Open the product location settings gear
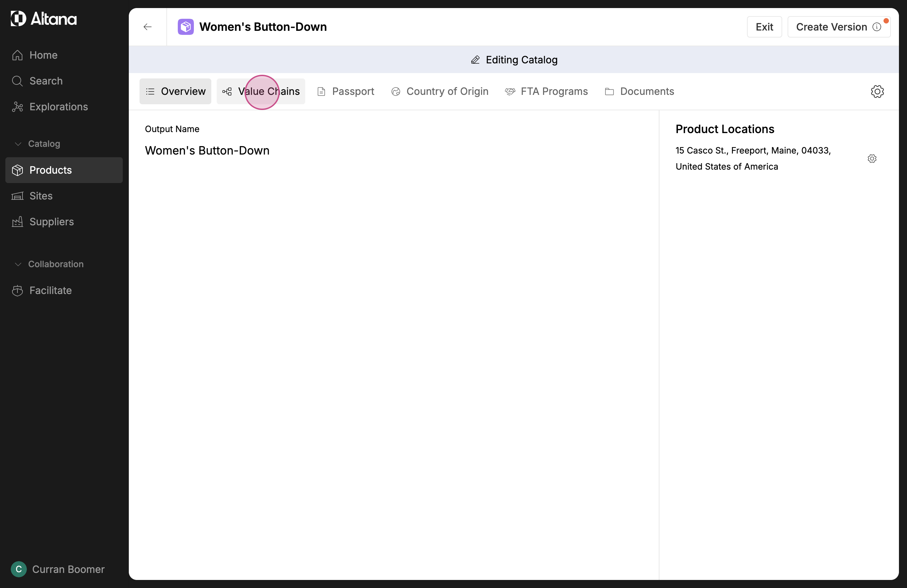Viewport: 907px width, 588px height. pos(871,159)
